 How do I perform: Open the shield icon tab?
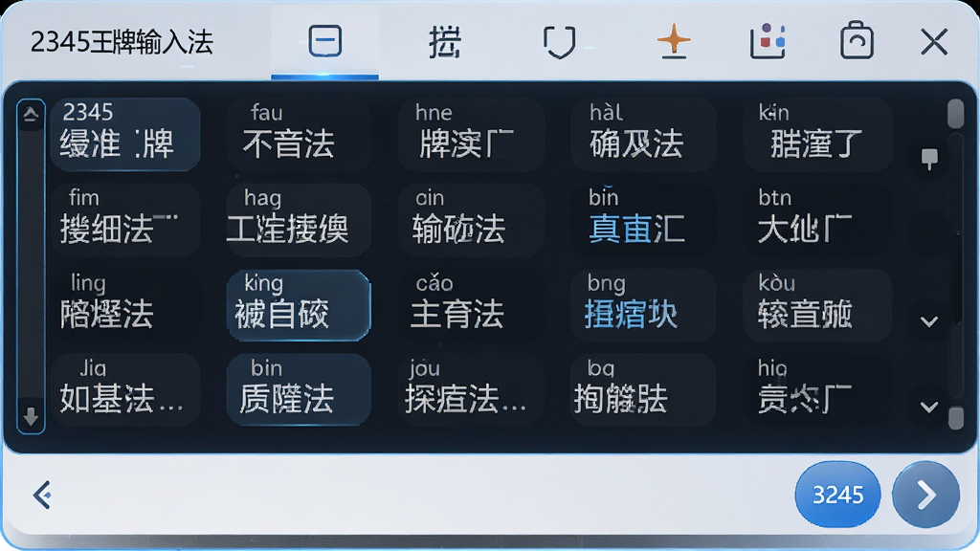[x=559, y=42]
